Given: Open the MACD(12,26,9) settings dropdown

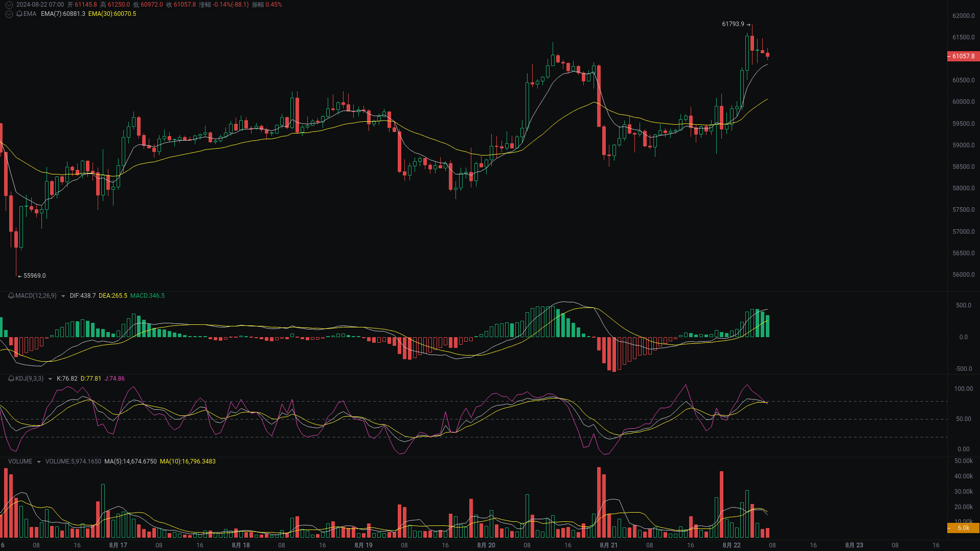Looking at the screenshot, I should (62, 296).
